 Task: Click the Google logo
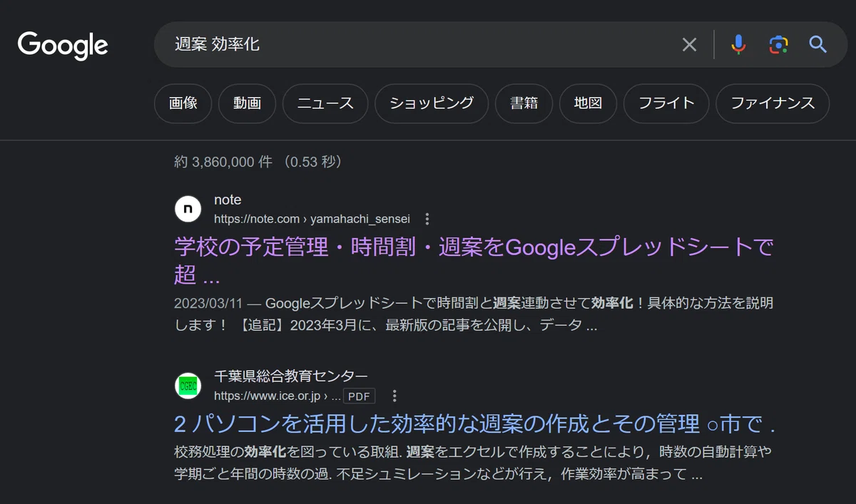pos(63,45)
